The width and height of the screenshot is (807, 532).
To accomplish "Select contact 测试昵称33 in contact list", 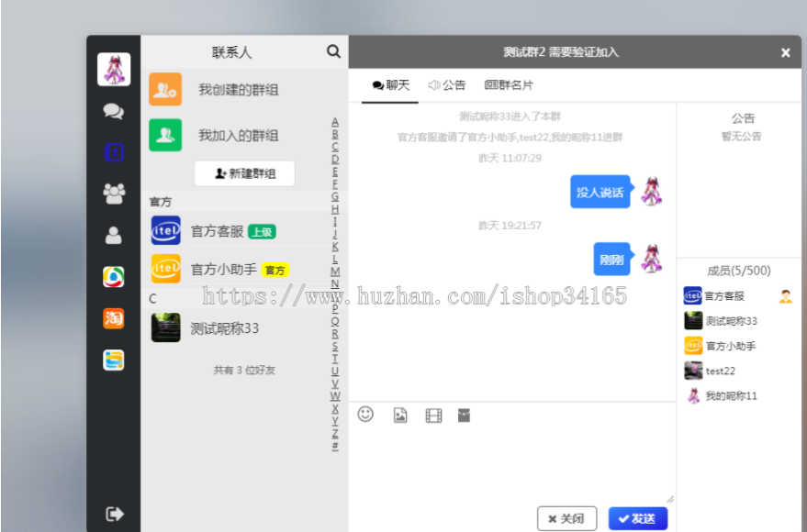I will (225, 328).
